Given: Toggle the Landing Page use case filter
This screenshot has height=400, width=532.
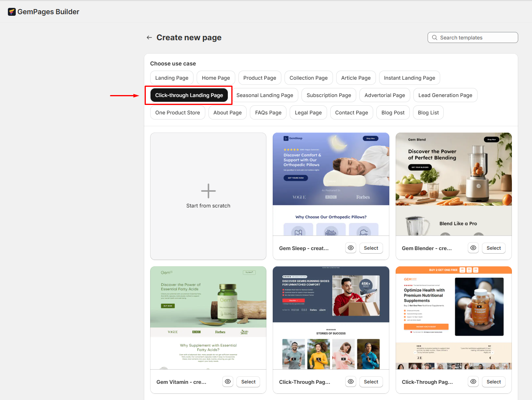Looking at the screenshot, I should [171, 78].
